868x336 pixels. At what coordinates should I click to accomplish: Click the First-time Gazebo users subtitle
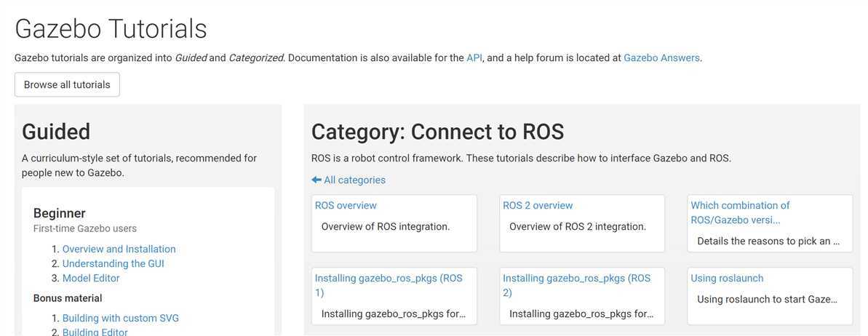coord(84,228)
